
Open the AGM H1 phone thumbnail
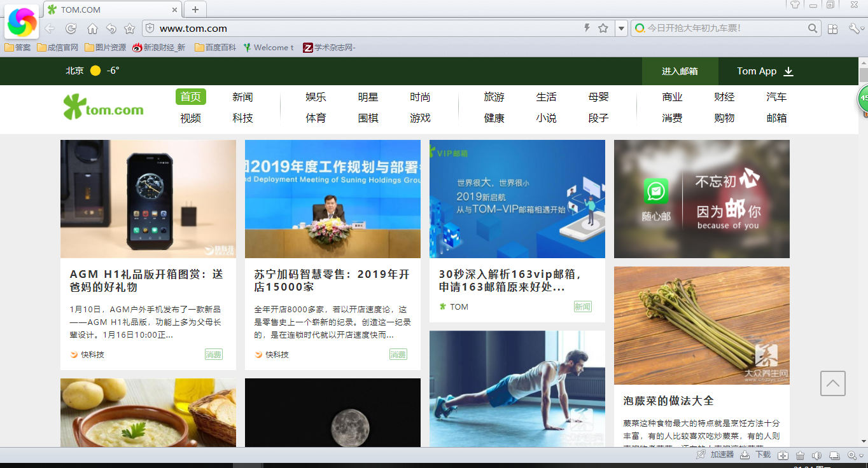(x=148, y=199)
